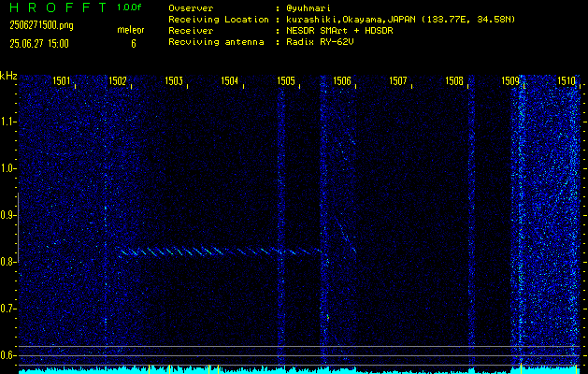Click the 1508 time marker
This screenshot has width=588, height=374.
[x=454, y=80]
